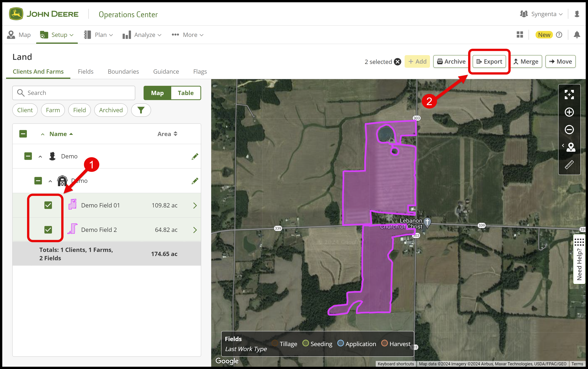Uncheck the Demo Field 01 checkbox
Viewport: 588px width, 369px height.
[48, 205]
